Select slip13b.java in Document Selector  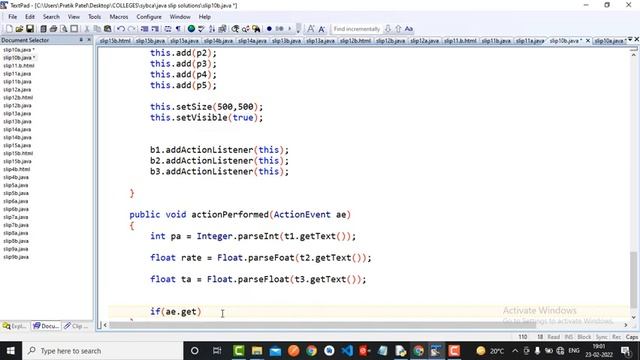[x=17, y=121]
